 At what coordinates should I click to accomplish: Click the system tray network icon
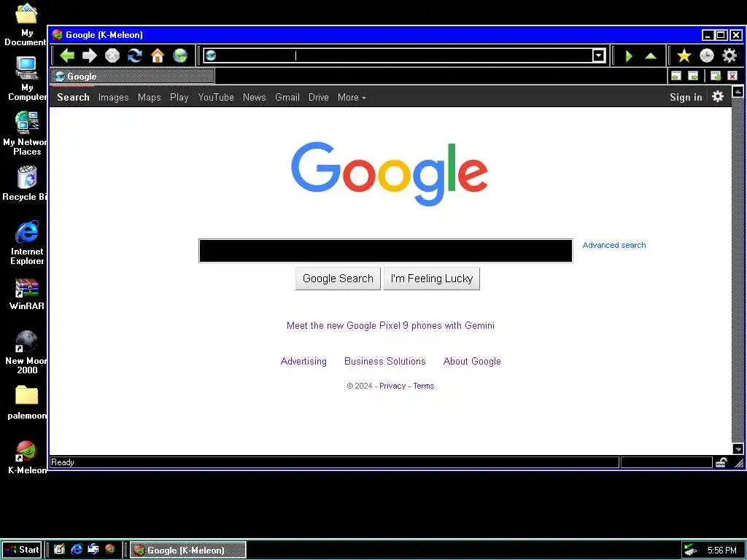[690, 550]
